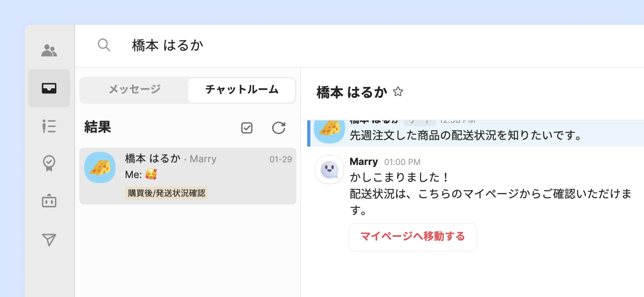Click the 橋本 はるか chat header title

(x=352, y=92)
